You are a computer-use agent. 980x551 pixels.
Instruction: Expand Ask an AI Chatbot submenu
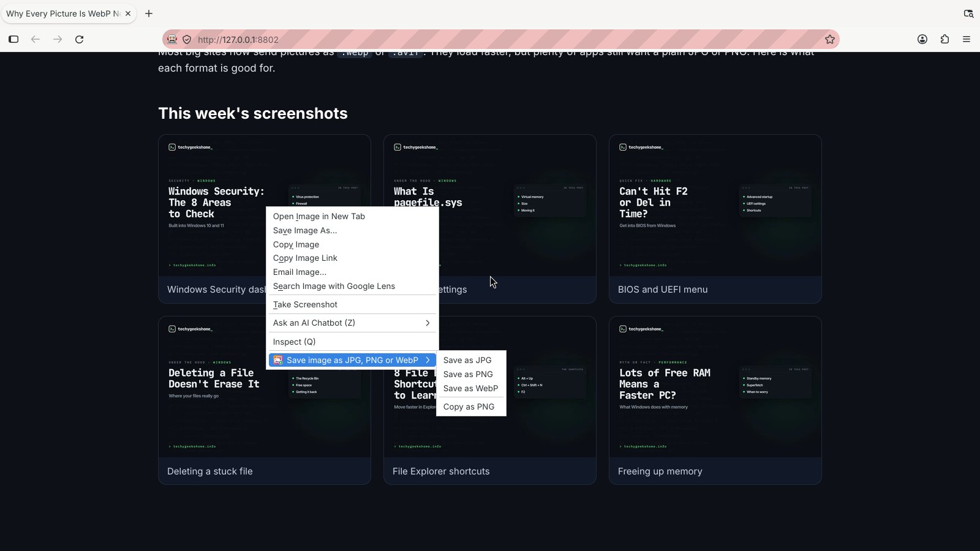click(x=352, y=323)
